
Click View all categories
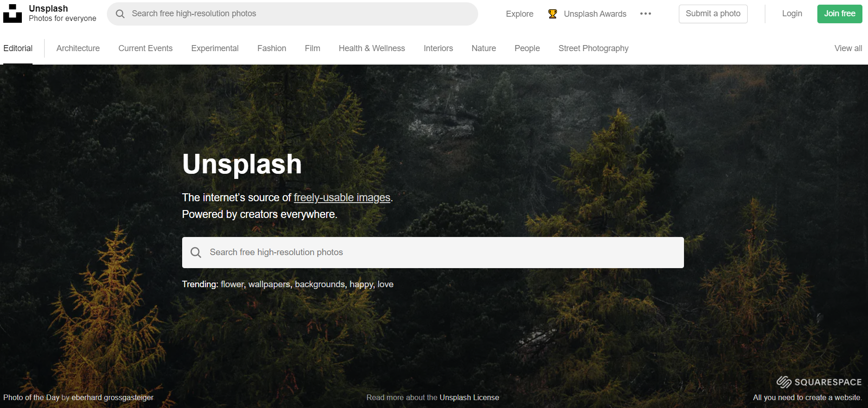(848, 48)
